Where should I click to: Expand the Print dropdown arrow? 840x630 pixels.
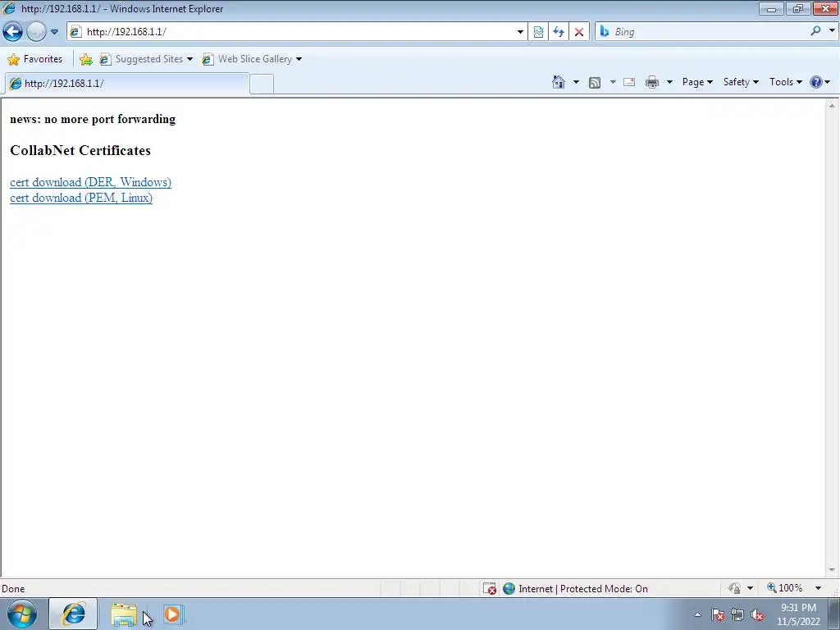[669, 82]
